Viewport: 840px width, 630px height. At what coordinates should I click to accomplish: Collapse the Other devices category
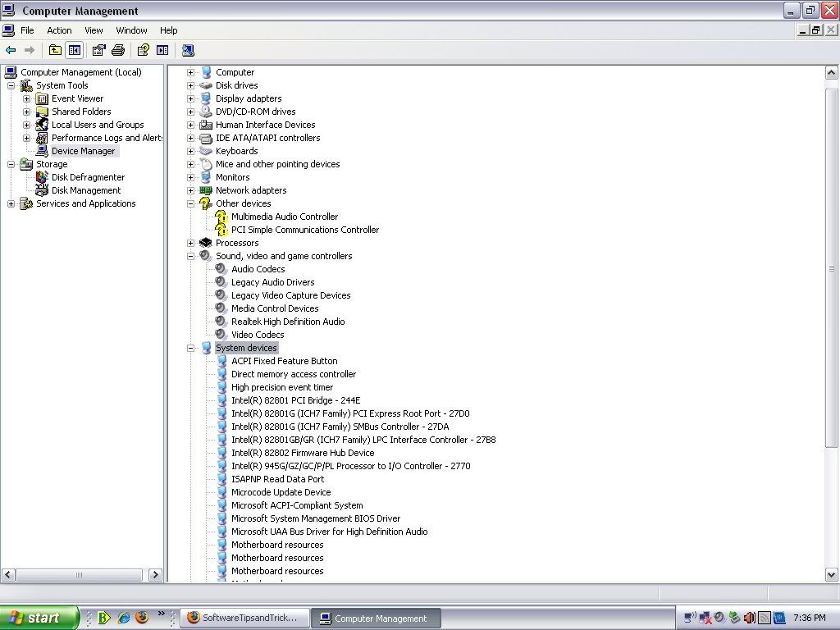190,203
